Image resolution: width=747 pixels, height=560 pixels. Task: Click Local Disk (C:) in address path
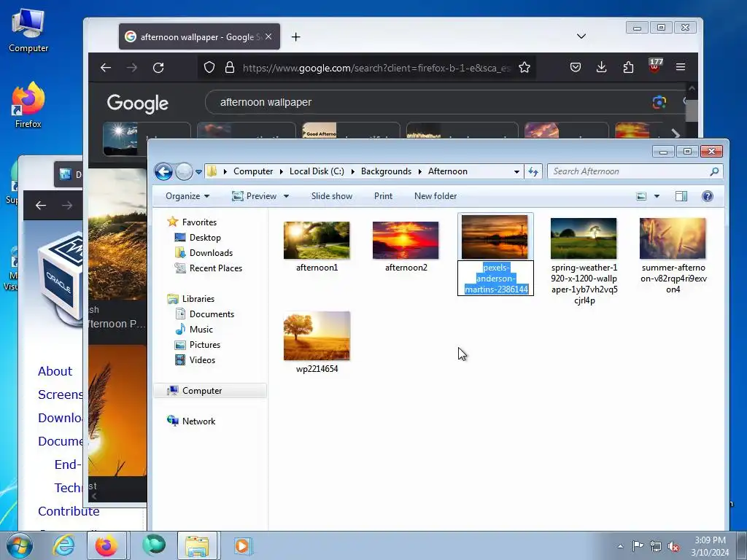point(317,171)
